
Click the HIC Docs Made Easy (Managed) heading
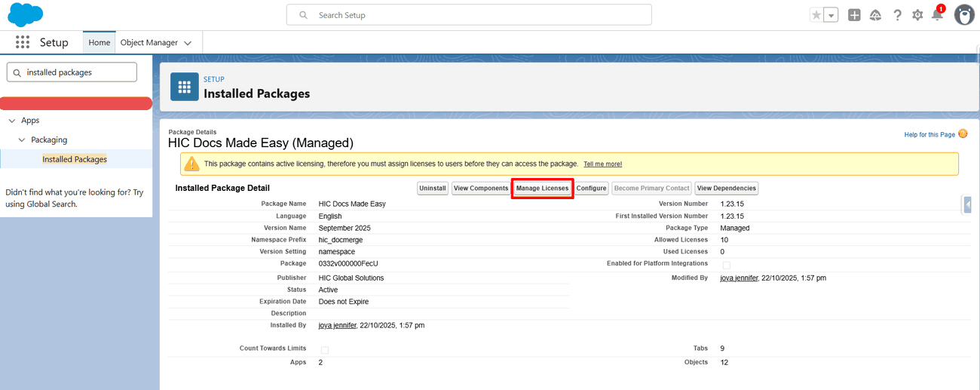pyautogui.click(x=261, y=143)
